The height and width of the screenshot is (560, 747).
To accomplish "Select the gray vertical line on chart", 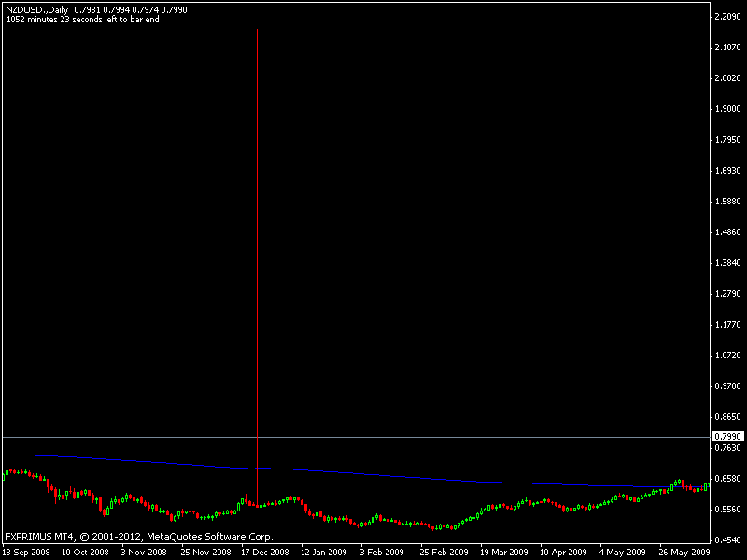I will click(257, 233).
